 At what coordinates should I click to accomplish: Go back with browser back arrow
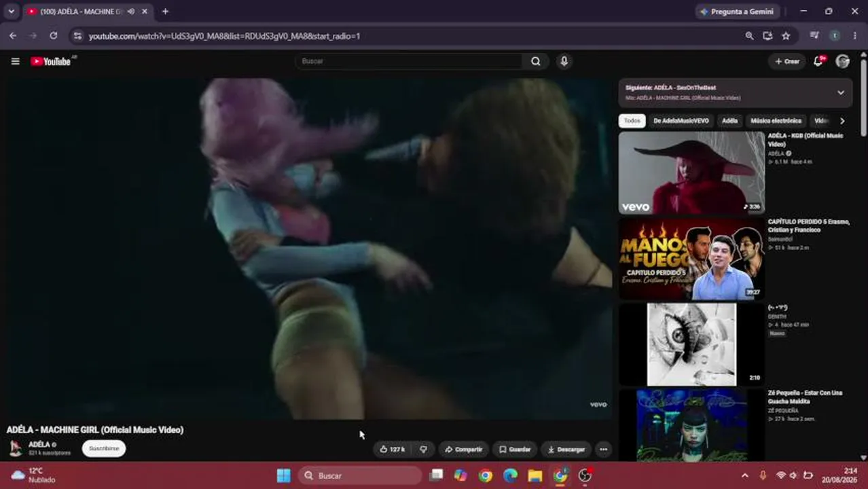[x=12, y=36]
